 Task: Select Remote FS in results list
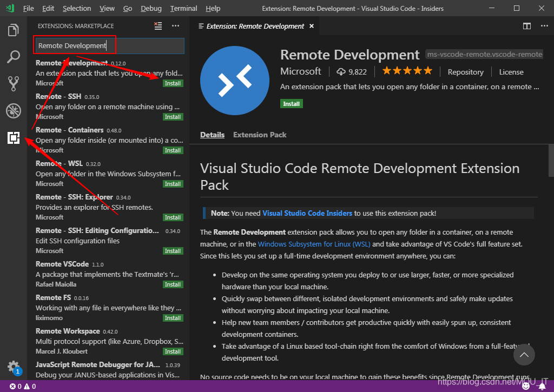point(108,308)
